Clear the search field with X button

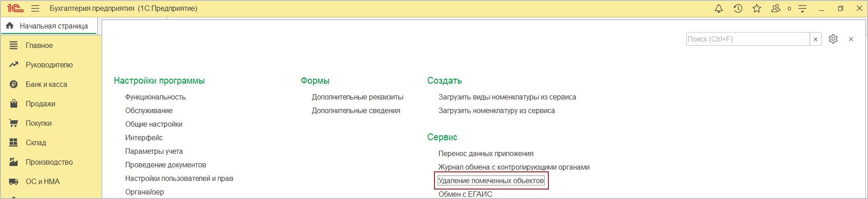[816, 39]
